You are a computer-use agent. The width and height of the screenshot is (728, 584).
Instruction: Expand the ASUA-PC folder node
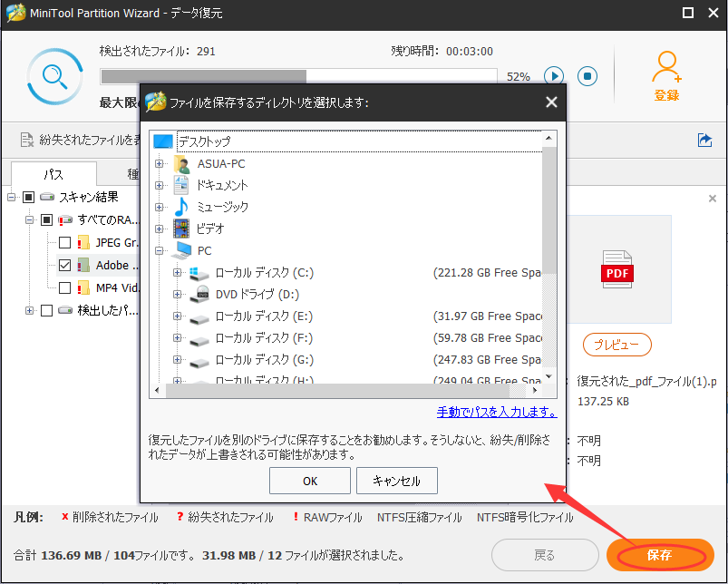160,164
